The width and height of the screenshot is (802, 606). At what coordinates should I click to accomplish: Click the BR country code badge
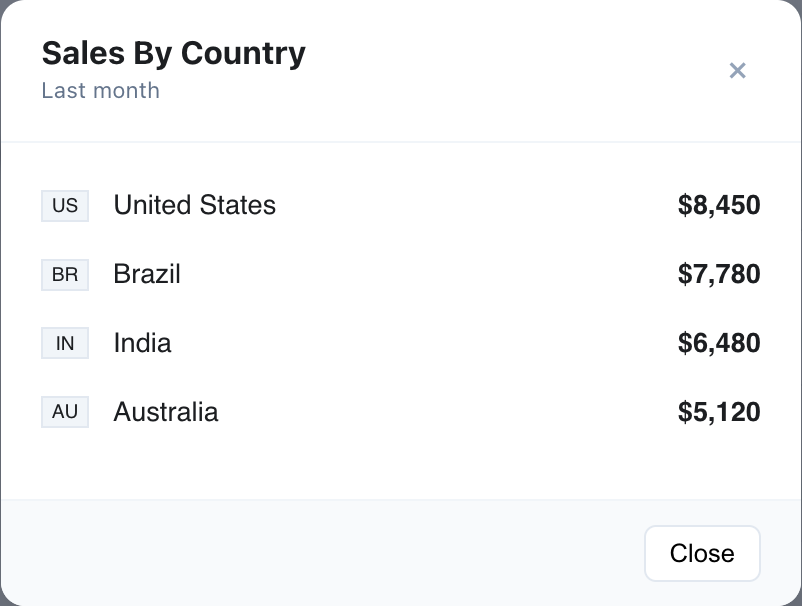[x=64, y=275]
